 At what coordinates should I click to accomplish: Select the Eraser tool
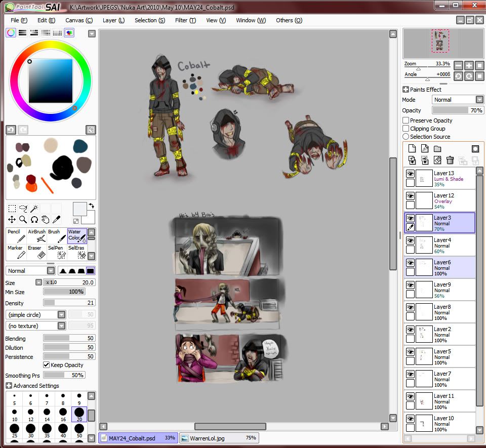click(x=35, y=252)
